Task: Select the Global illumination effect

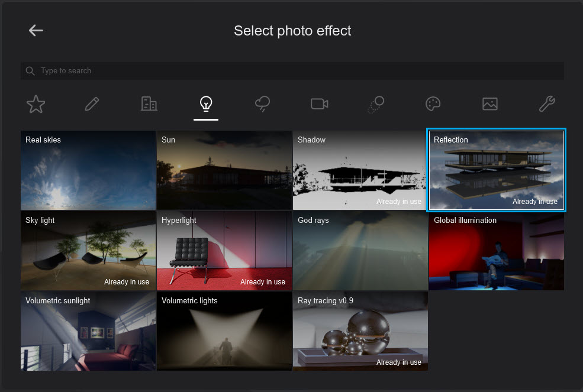Action: [496, 250]
